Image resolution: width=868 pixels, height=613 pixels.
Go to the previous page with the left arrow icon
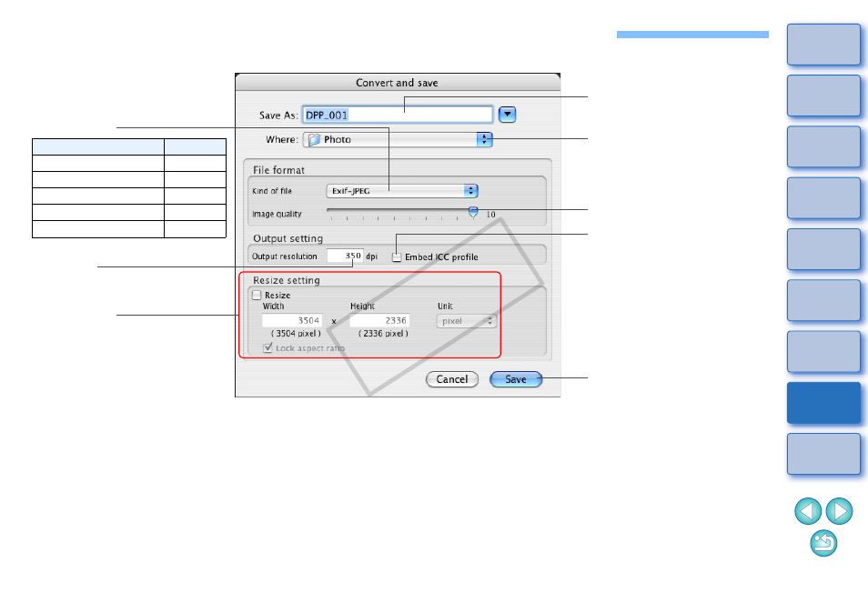click(x=808, y=511)
